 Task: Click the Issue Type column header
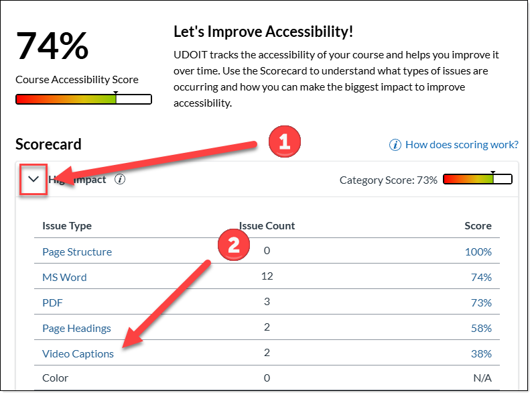coord(67,226)
